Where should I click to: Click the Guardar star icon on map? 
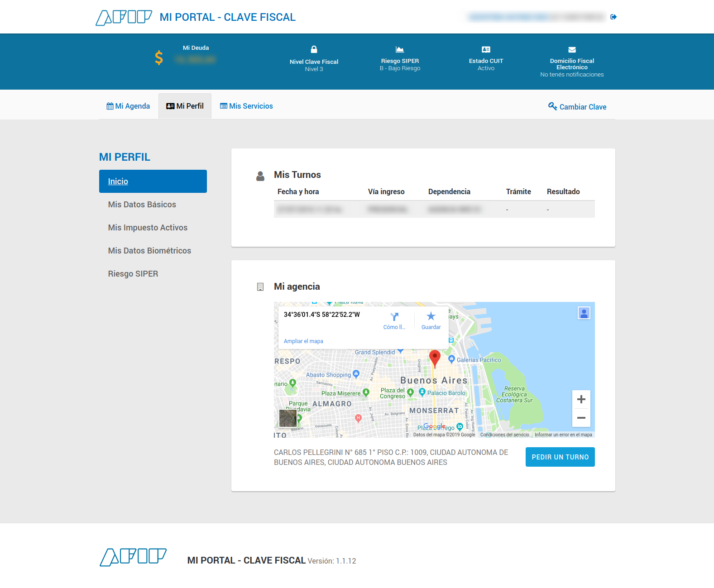tap(431, 316)
